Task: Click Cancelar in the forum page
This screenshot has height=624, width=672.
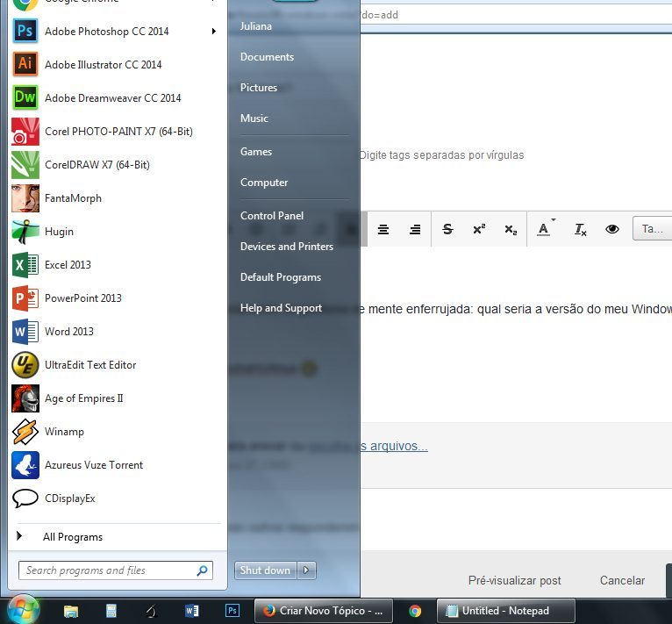Action: point(622,581)
